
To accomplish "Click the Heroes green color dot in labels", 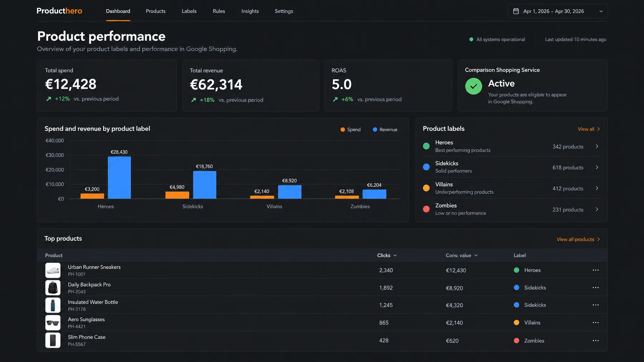I will click(426, 146).
